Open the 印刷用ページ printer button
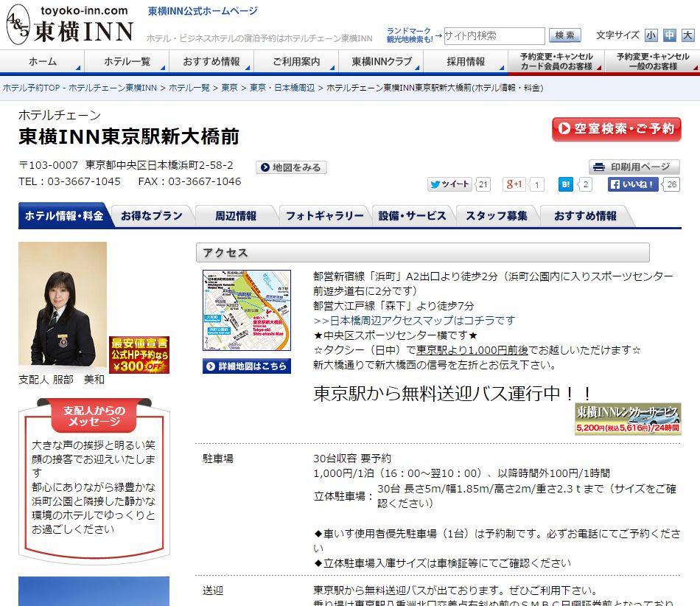 point(634,167)
